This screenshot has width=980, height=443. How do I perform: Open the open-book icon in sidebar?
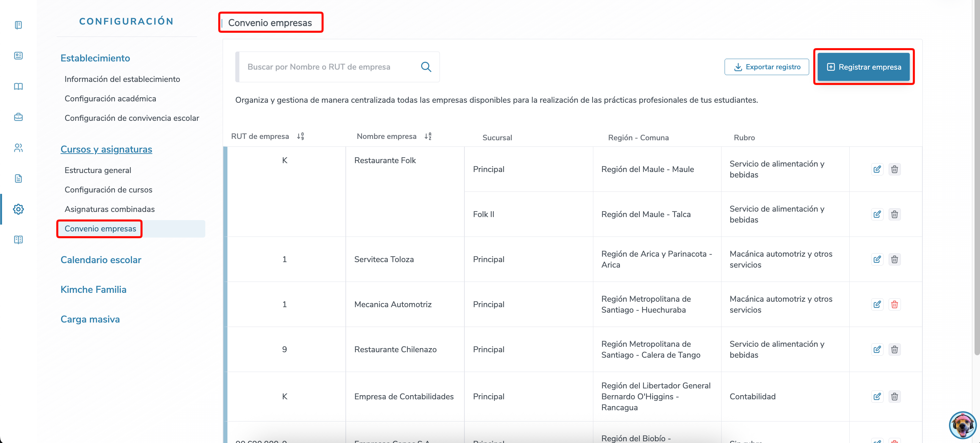pos(18,86)
